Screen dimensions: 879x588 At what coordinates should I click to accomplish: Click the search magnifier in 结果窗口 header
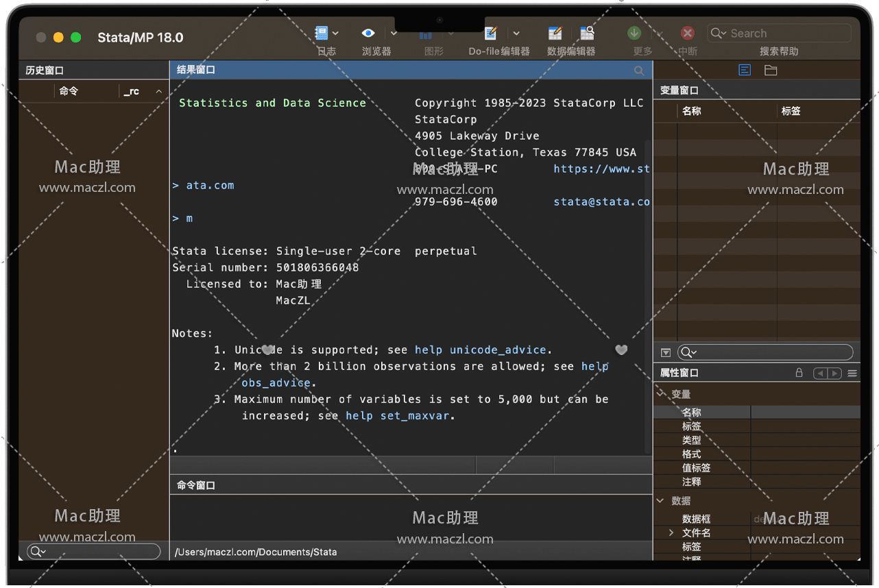(x=639, y=71)
